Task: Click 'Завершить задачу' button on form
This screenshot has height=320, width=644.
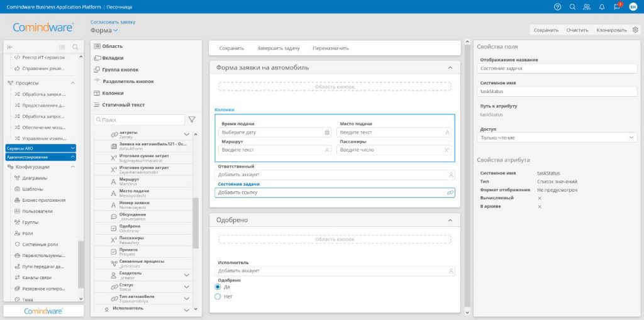Action: coord(278,48)
